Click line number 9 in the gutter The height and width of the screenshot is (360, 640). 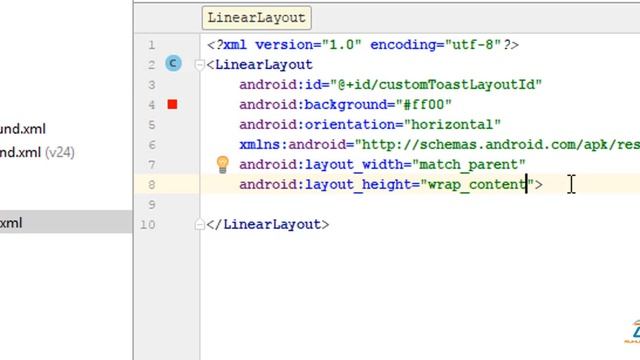point(151,204)
